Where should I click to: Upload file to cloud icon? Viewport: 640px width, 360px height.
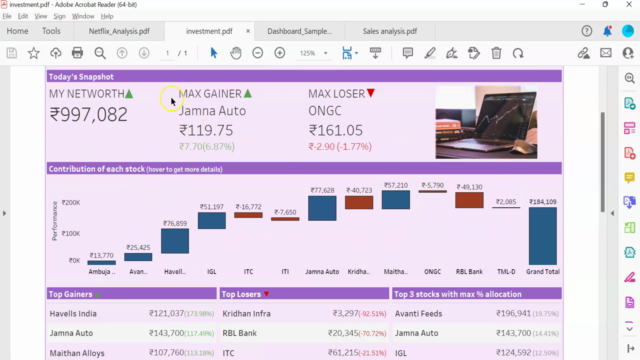click(x=56, y=53)
